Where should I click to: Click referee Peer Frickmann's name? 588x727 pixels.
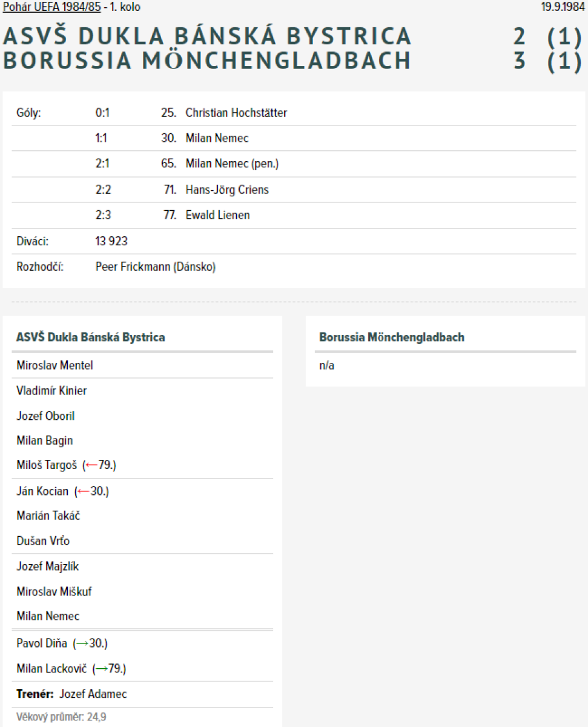coord(155,267)
